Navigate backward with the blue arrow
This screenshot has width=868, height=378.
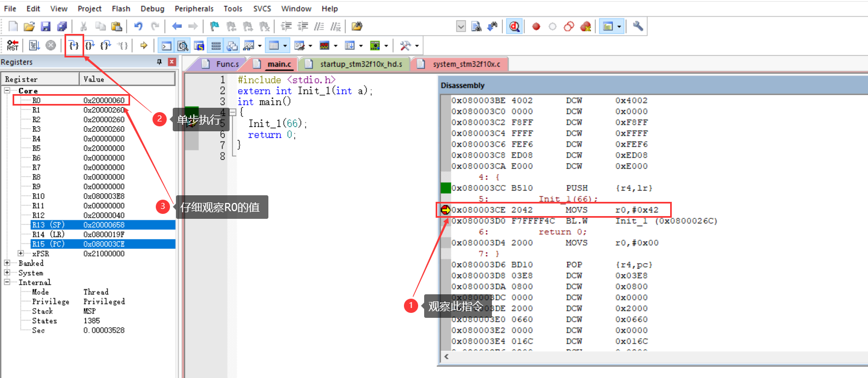click(x=177, y=26)
